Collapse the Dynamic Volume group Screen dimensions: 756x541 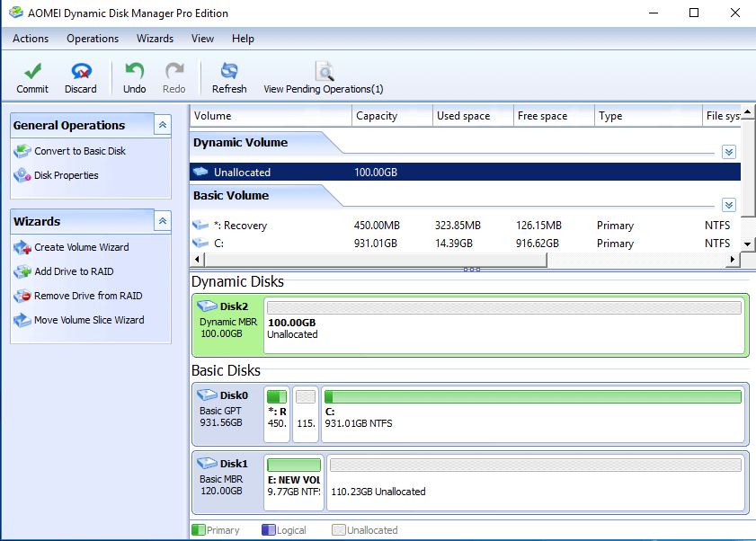(x=729, y=153)
